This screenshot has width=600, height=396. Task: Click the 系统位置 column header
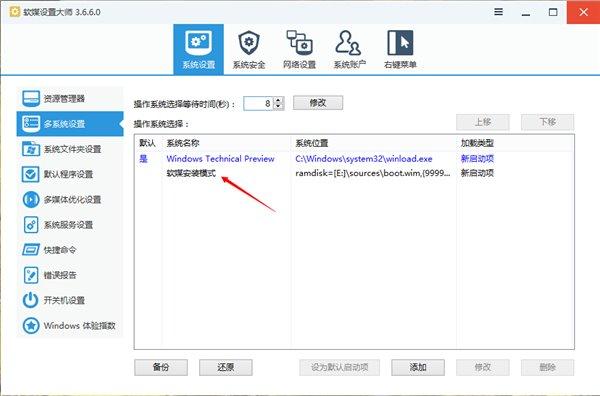pos(312,143)
